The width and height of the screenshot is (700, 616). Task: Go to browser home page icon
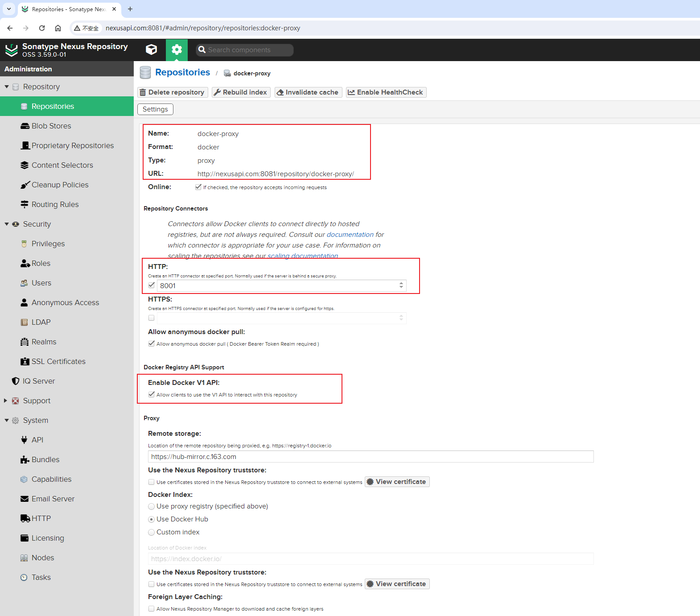(x=58, y=28)
